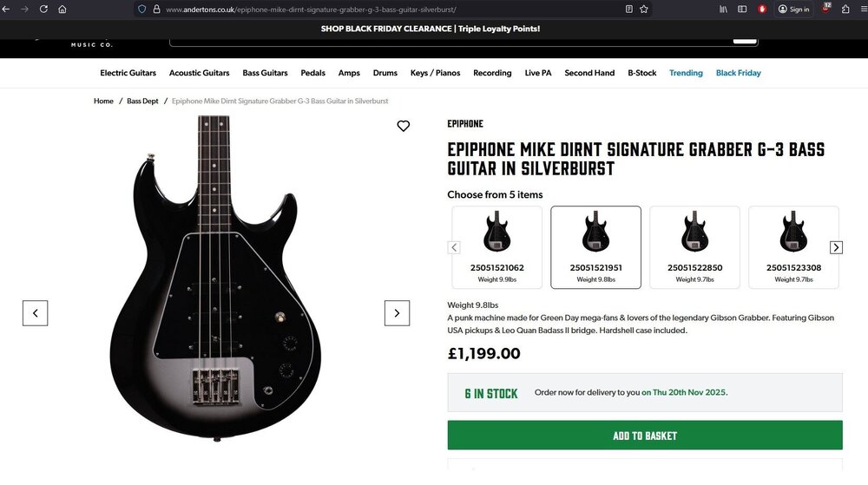
Task: Add guitar to wishlist with heart icon
Action: point(403,127)
